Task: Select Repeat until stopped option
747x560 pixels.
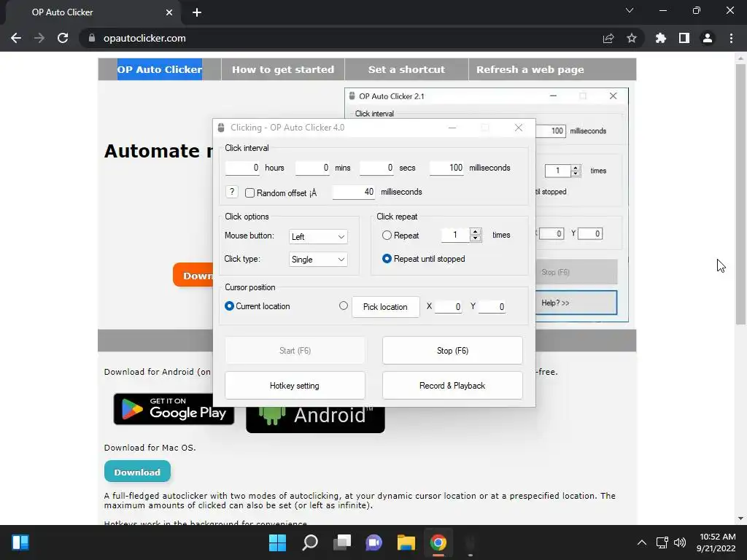Action: [387, 259]
